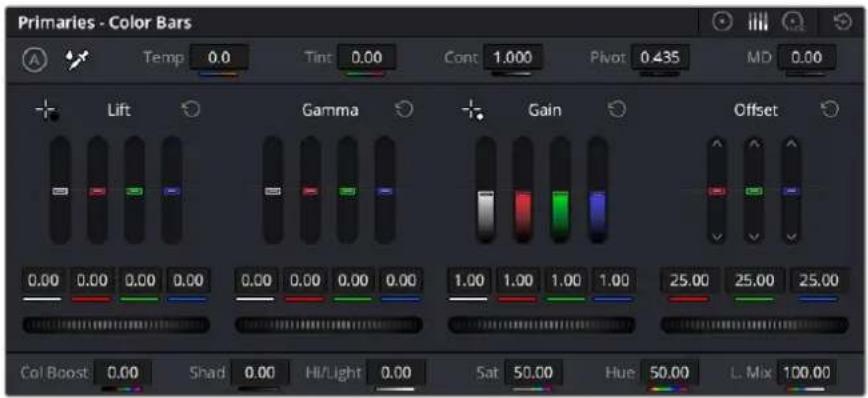Click the Gain master jog wheel
This screenshot has width=868, height=398.
541,325
